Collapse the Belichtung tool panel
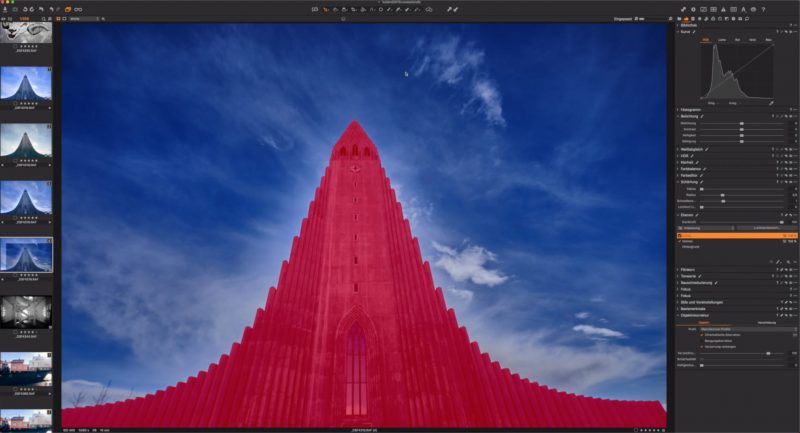 (678, 116)
